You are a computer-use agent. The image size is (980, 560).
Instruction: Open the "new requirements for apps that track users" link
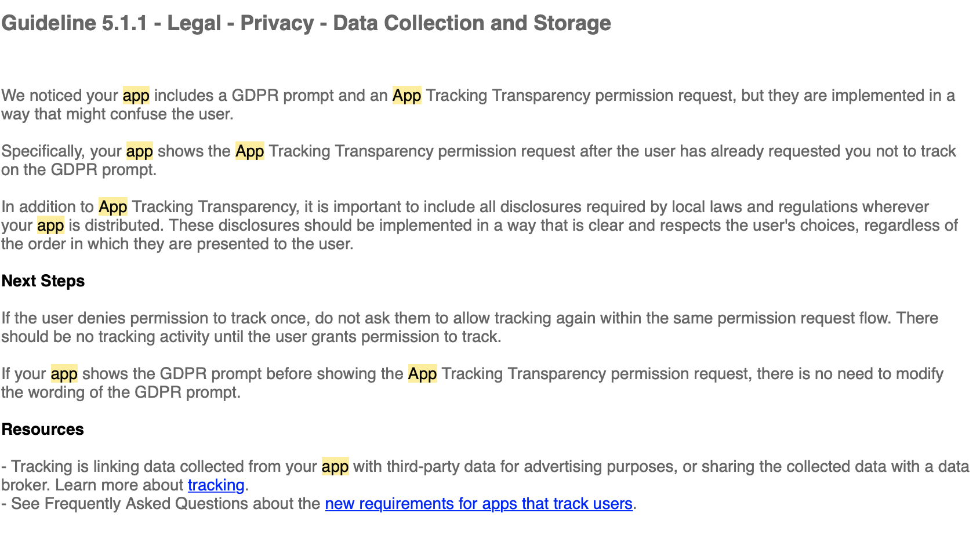coord(478,504)
